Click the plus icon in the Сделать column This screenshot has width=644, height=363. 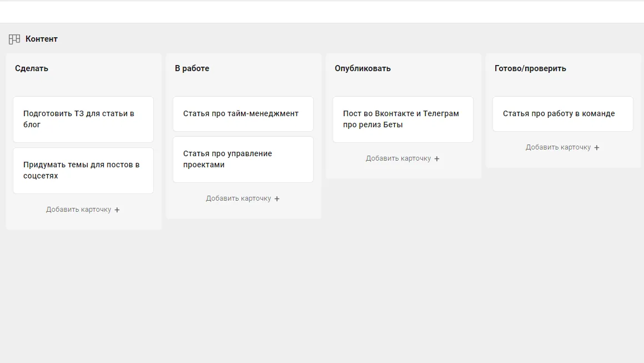click(x=117, y=210)
